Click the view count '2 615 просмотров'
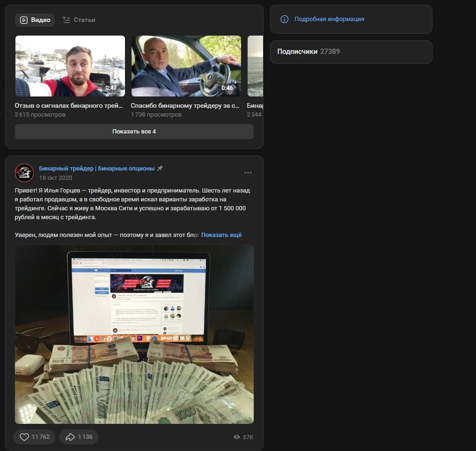Image resolution: width=476 pixels, height=451 pixels. [40, 114]
